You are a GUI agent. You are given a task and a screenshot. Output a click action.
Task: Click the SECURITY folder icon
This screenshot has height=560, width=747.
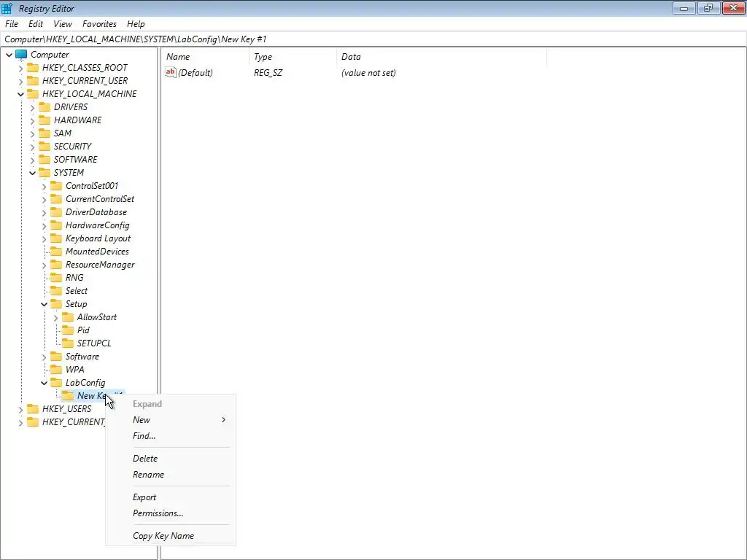(x=44, y=146)
